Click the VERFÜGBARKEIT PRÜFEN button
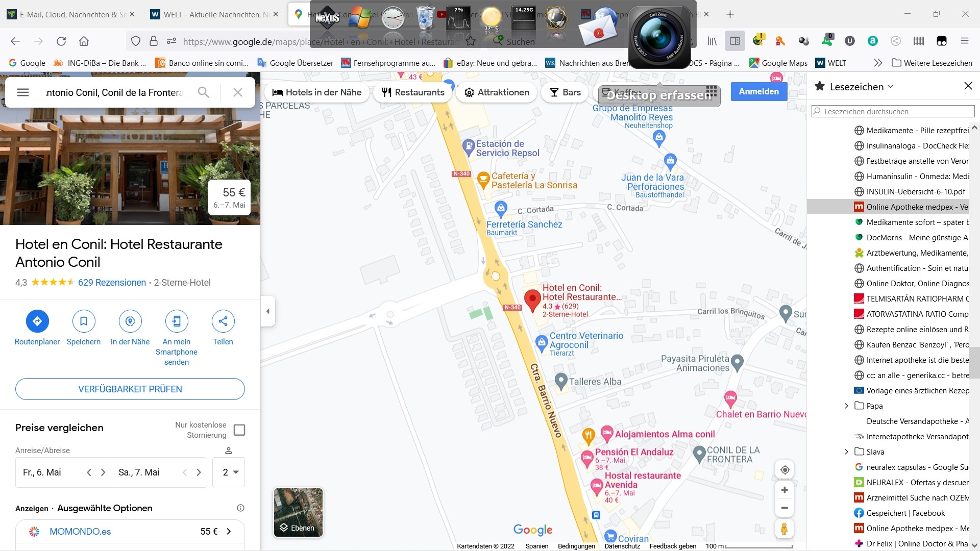 [x=130, y=389]
